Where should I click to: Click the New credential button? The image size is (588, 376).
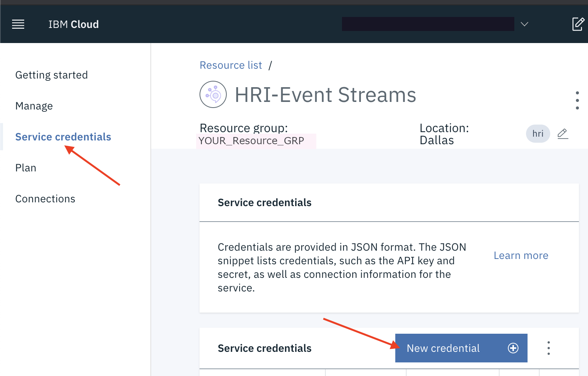pos(461,348)
